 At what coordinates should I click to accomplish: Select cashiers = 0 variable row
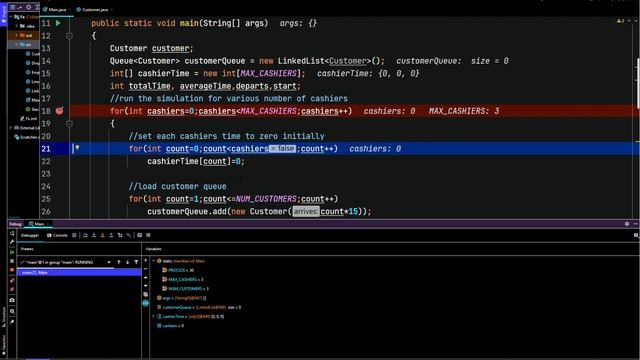(x=170, y=326)
